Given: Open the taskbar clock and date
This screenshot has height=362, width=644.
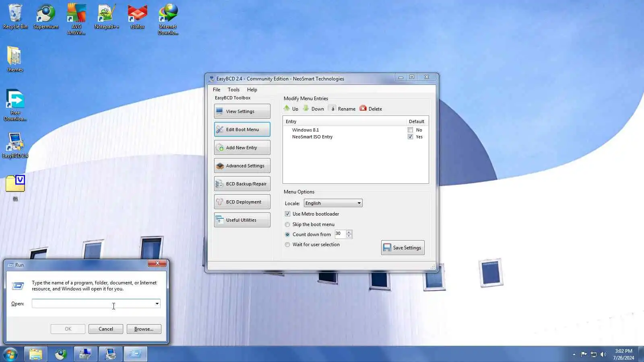Looking at the screenshot, I should click(623, 354).
